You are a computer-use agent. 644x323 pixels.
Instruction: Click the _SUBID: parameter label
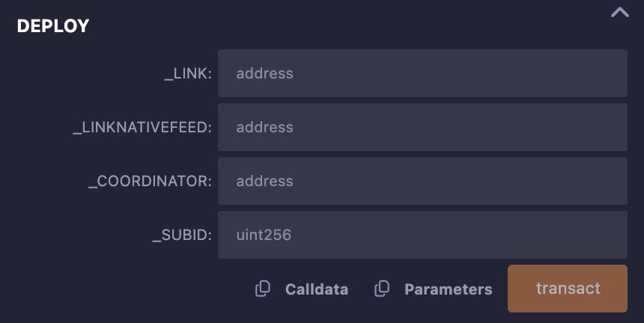(183, 236)
